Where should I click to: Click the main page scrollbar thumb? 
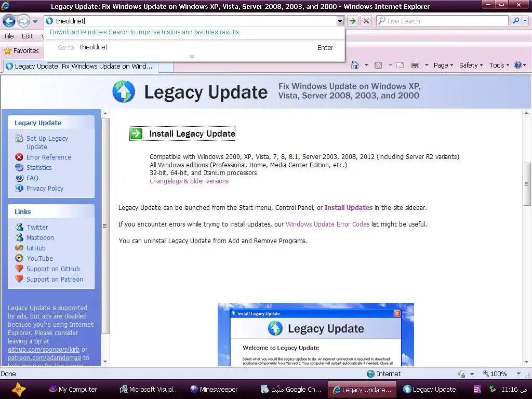pos(527,184)
